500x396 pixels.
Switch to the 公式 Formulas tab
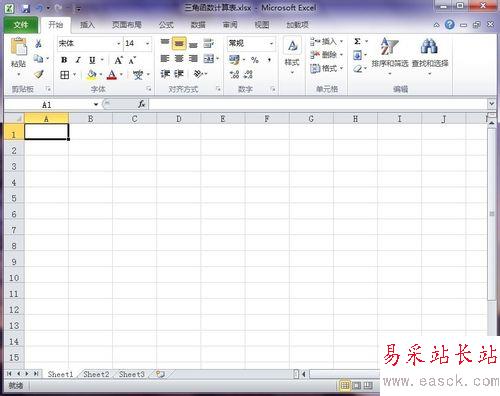166,25
